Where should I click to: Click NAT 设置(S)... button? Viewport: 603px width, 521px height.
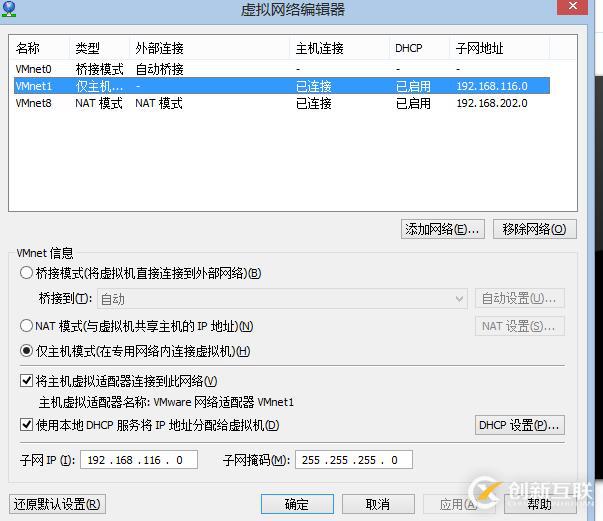[520, 326]
